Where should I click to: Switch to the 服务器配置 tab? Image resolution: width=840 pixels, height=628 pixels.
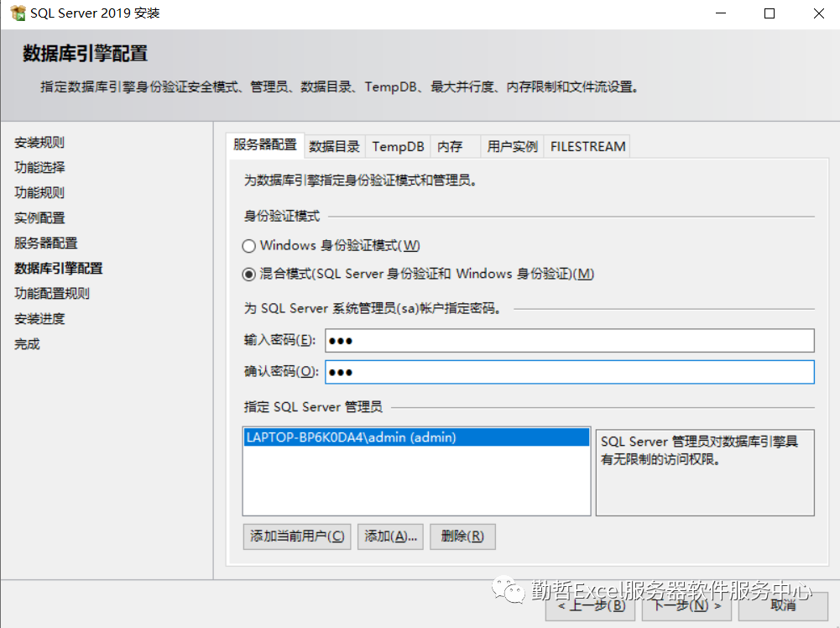[x=265, y=144]
